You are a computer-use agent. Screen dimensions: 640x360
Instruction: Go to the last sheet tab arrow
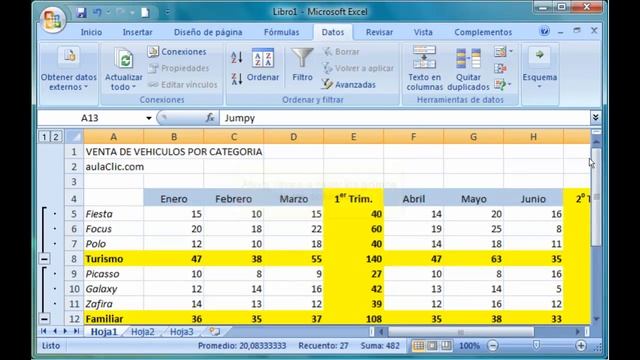(76, 331)
